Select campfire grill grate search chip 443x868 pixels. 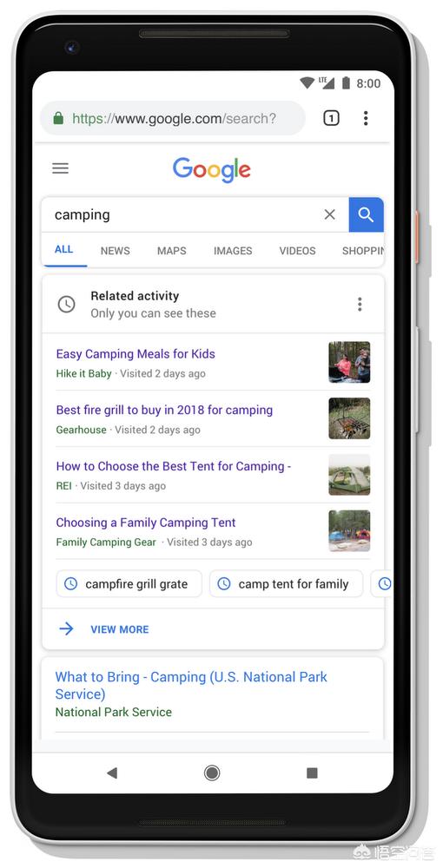pos(129,584)
